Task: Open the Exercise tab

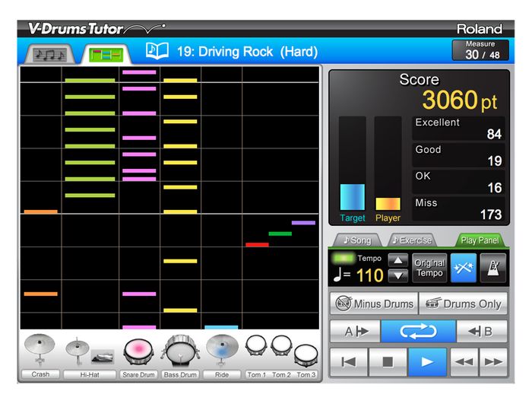Action: pos(412,240)
